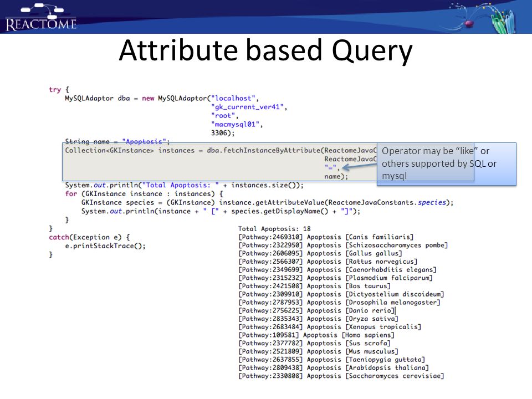Click the Pathway:2566307 Rattus norvegicus row

point(328,262)
